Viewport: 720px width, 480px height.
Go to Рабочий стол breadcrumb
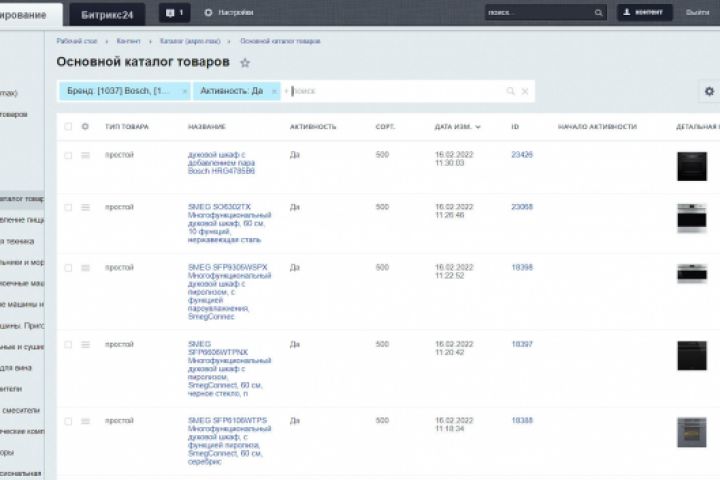point(77,41)
